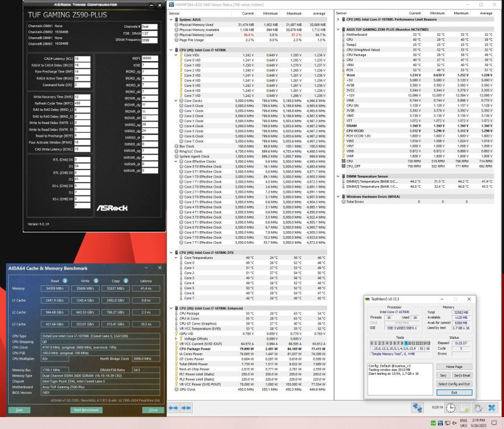Viewport: 504px width, 429px height.
Task: Click HWiNFO clock reset timer icon
Action: (x=450, y=408)
